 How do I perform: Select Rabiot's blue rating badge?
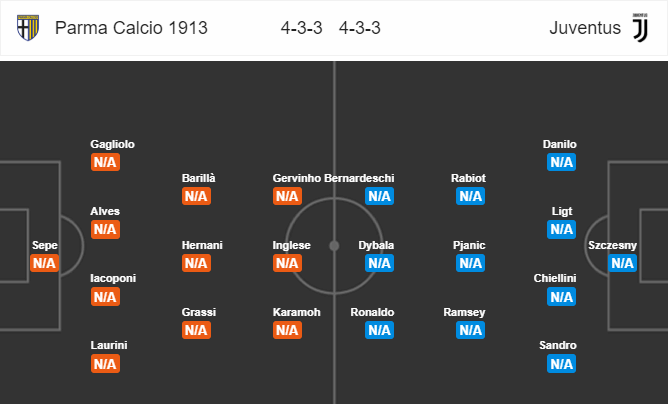[x=470, y=196]
